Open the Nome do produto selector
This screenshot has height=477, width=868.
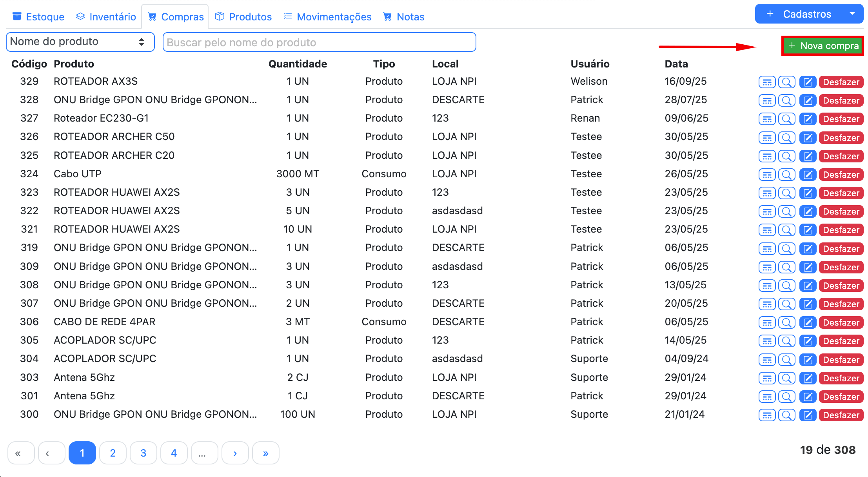(80, 42)
